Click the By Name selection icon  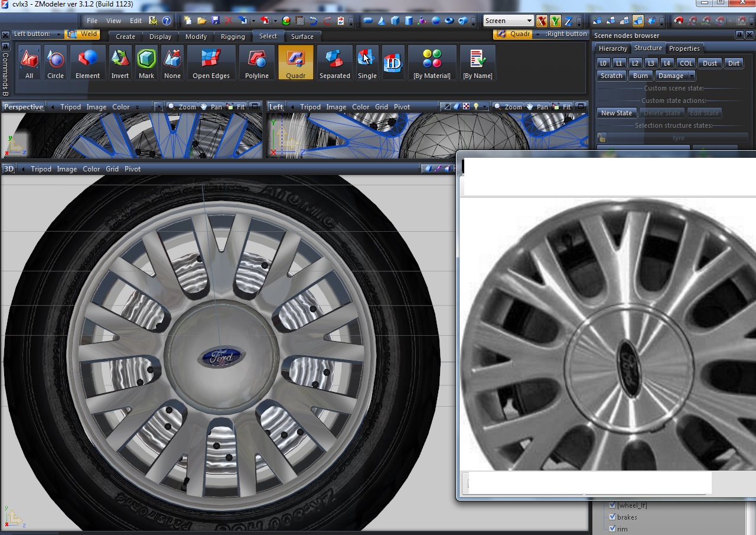click(477, 63)
